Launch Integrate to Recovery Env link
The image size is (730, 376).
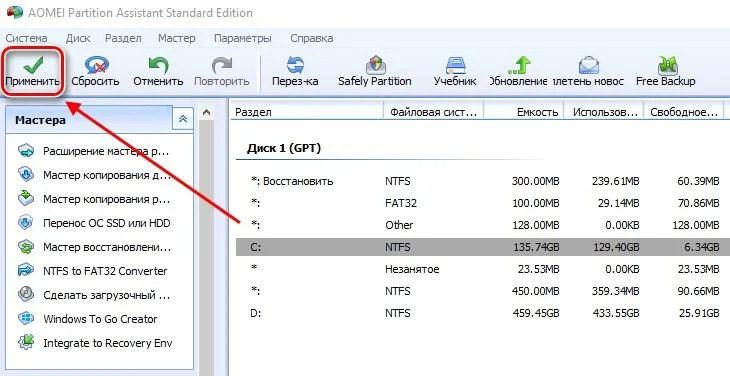[x=108, y=343]
